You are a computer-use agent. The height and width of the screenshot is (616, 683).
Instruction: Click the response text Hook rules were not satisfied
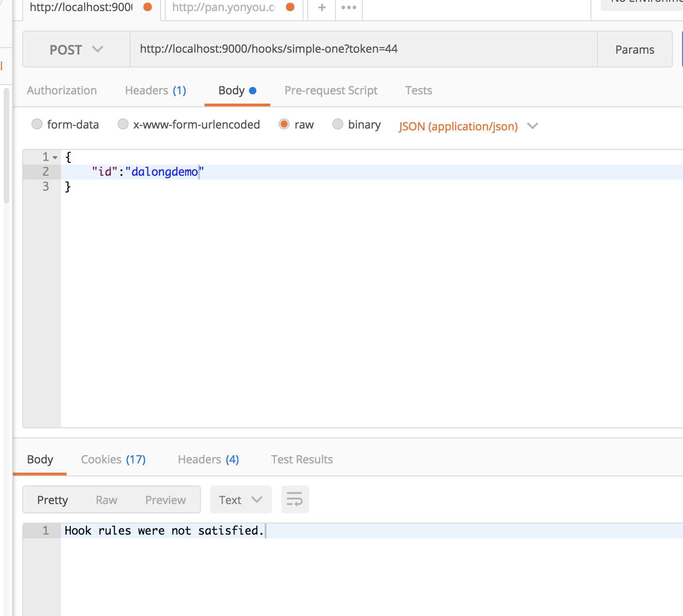[x=164, y=530]
